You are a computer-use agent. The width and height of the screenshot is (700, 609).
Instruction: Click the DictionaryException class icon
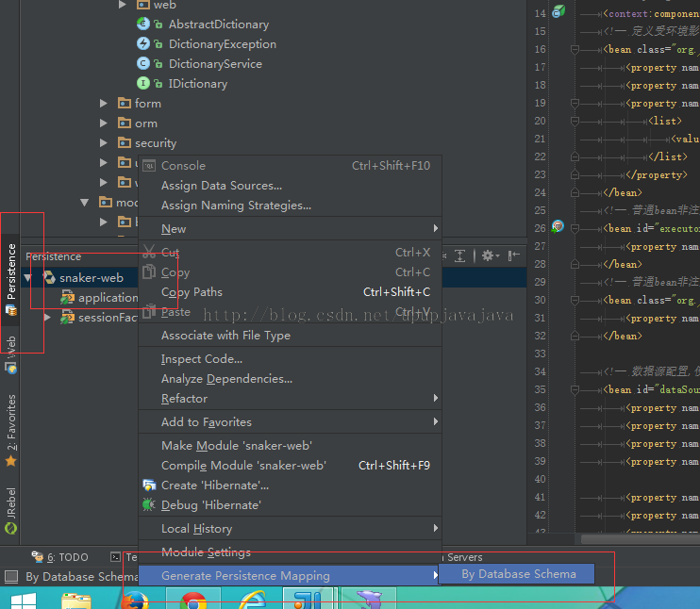coord(142,43)
